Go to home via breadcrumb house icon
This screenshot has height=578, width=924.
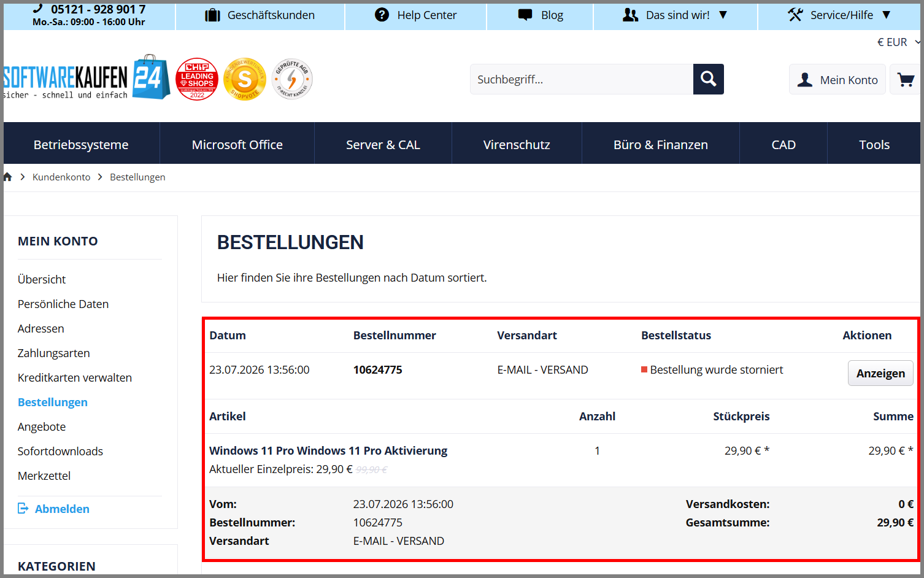pos(7,177)
